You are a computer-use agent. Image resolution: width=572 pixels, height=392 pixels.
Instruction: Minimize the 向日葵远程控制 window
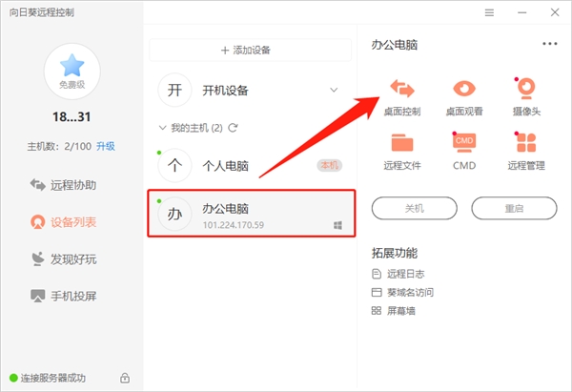click(522, 12)
